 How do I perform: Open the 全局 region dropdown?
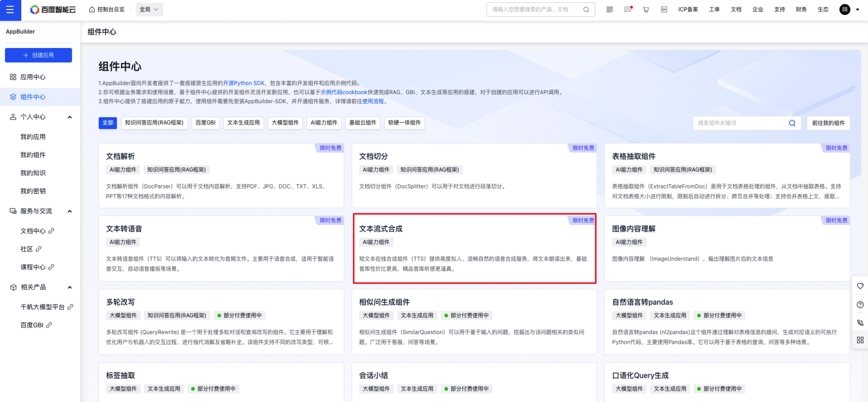pyautogui.click(x=149, y=10)
